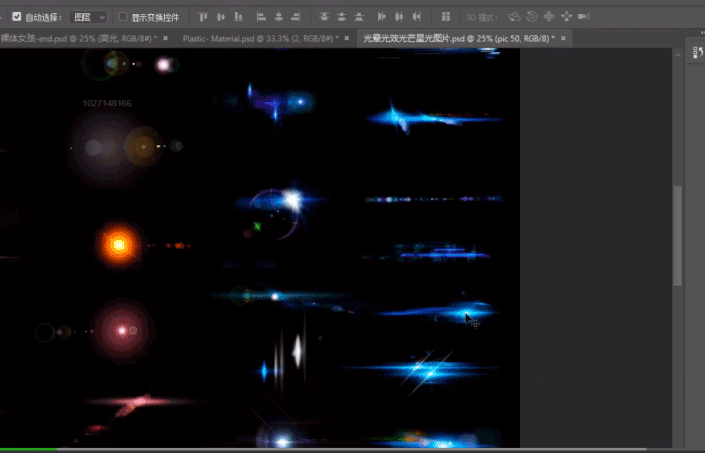The height and width of the screenshot is (453, 705).
Task: Click the pink-red round lens flare image
Action: (122, 331)
